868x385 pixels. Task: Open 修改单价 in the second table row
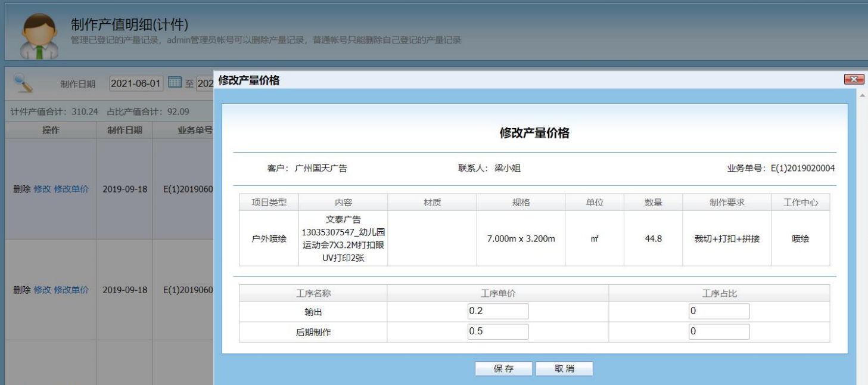[x=71, y=290]
